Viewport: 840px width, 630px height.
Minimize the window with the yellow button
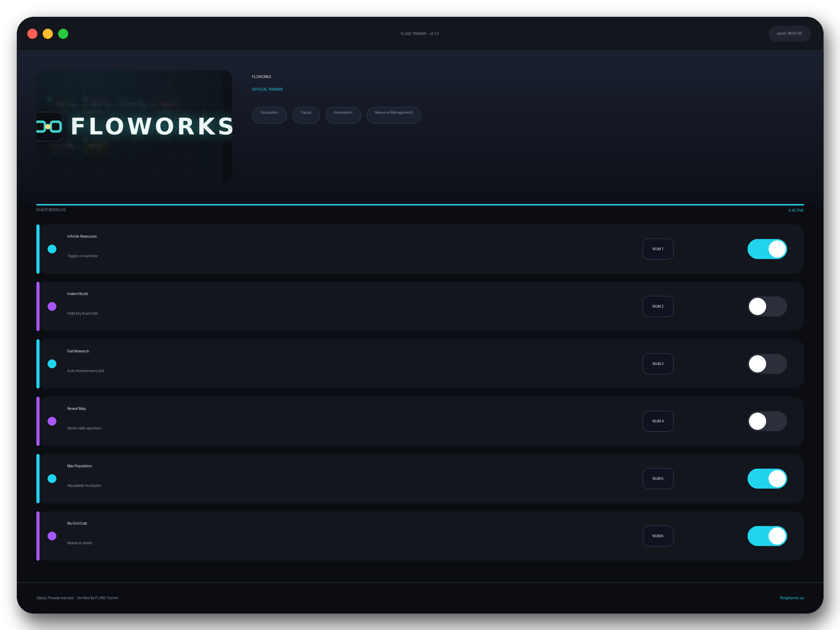pos(48,34)
